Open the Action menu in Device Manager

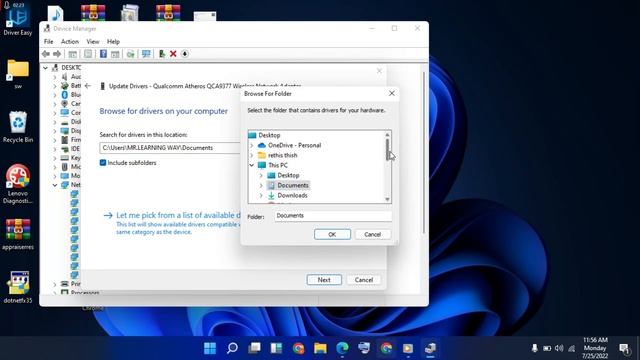(70, 42)
